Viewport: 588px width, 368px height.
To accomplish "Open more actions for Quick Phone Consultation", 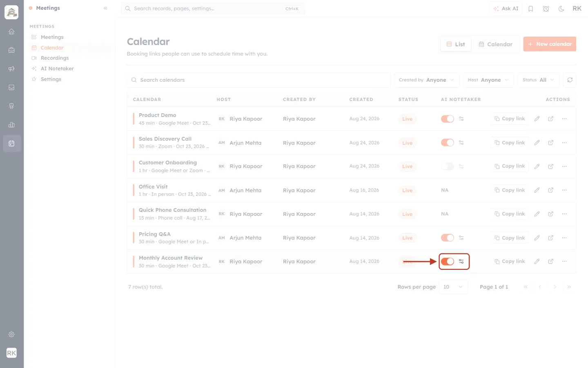I will [x=564, y=214].
